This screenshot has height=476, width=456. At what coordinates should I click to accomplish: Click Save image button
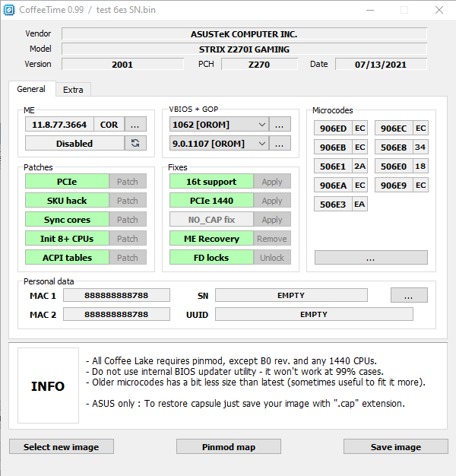coord(396,446)
